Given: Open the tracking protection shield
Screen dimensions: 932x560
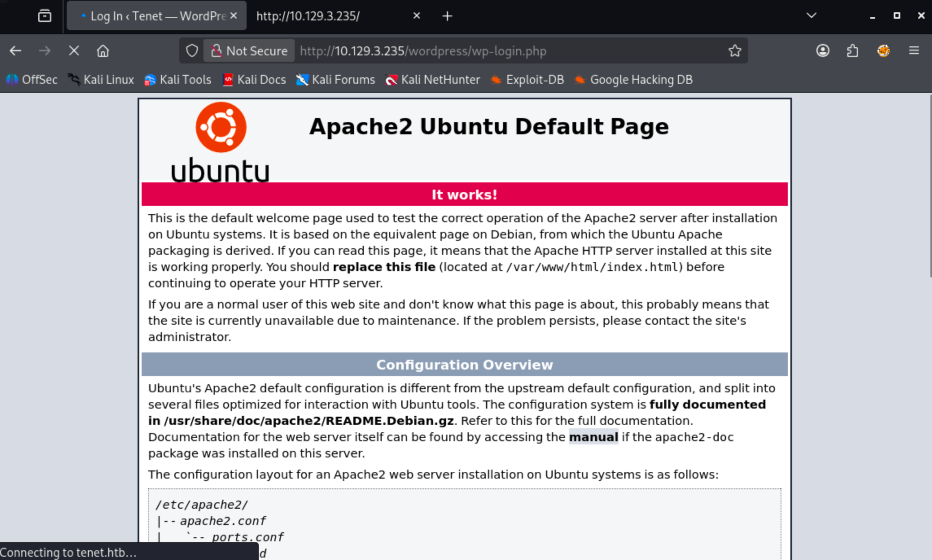Looking at the screenshot, I should point(192,51).
